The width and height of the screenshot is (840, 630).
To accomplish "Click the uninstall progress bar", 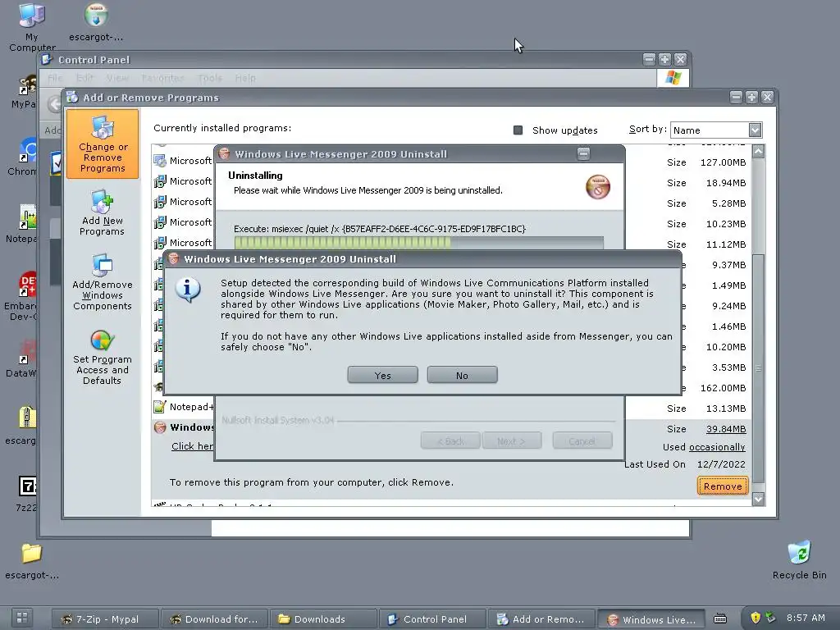I will (419, 243).
